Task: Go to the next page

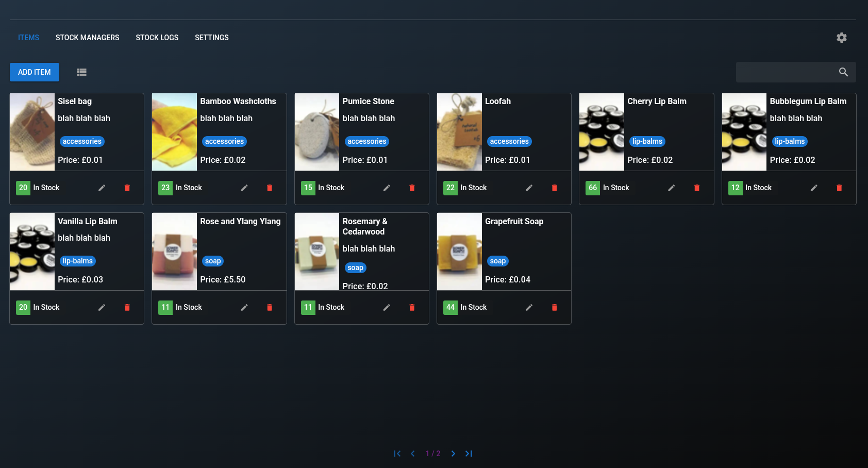Action: (453, 454)
